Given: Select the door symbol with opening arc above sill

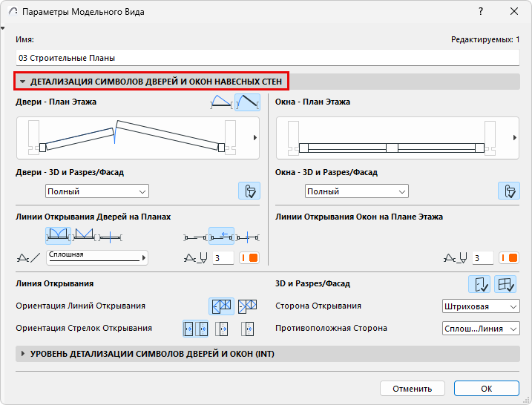Looking at the screenshot, I should pyautogui.click(x=222, y=102).
